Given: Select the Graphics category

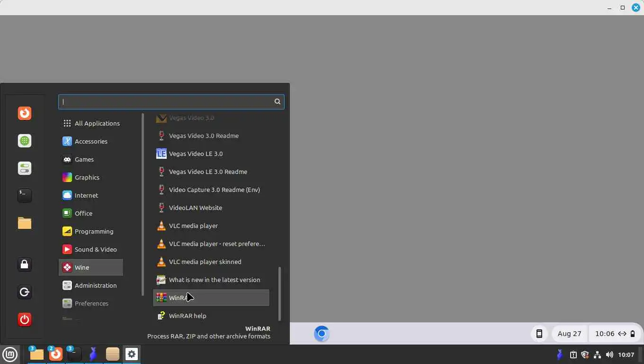Looking at the screenshot, I should point(91,177).
